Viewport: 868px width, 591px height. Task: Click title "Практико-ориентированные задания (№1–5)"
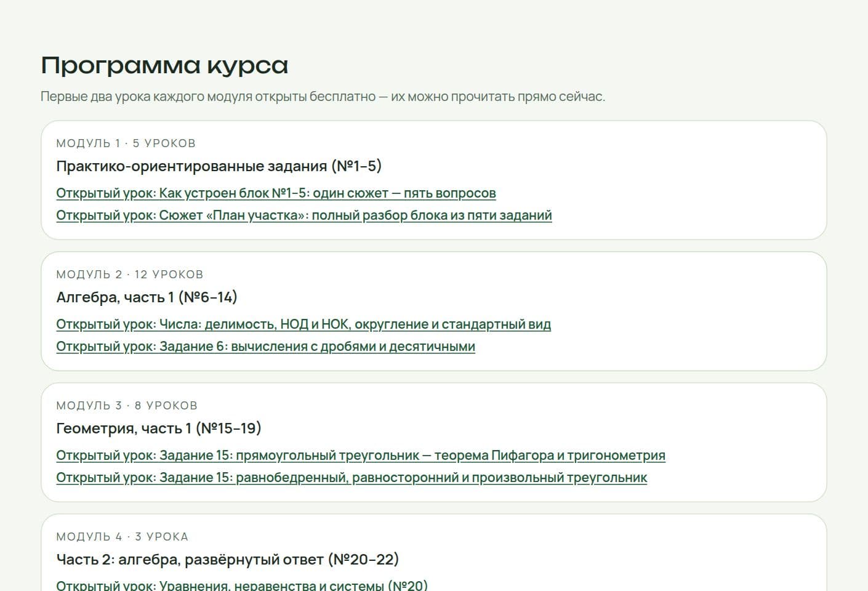click(x=219, y=166)
